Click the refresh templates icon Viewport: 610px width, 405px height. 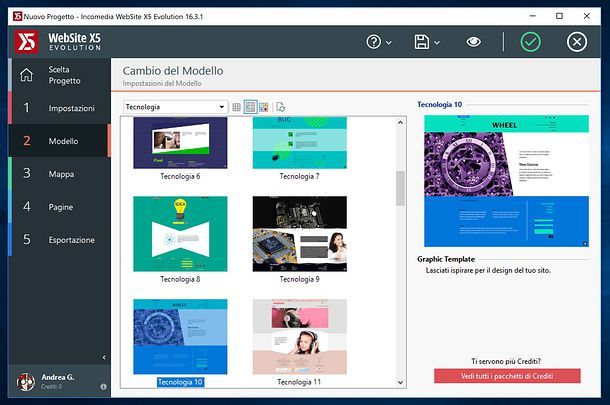click(280, 107)
